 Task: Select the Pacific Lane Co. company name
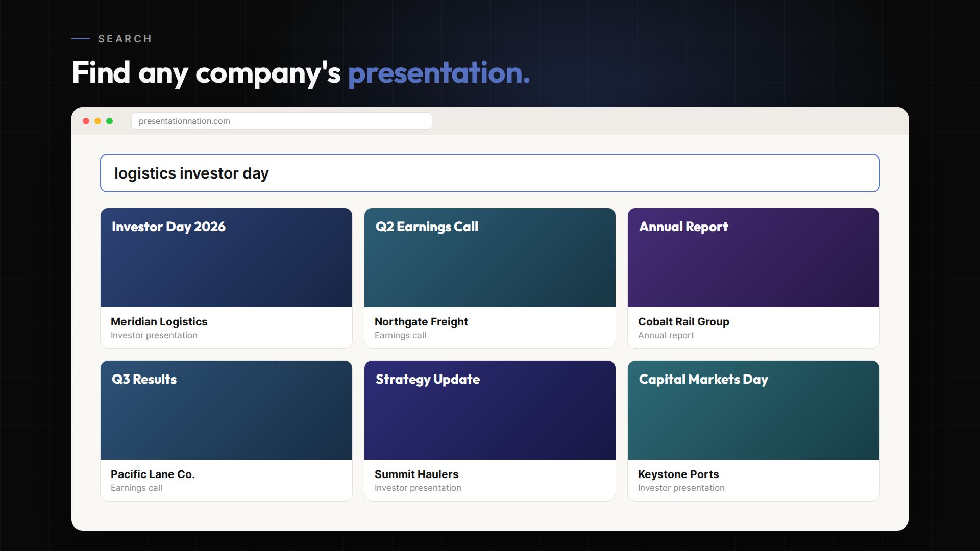153,474
